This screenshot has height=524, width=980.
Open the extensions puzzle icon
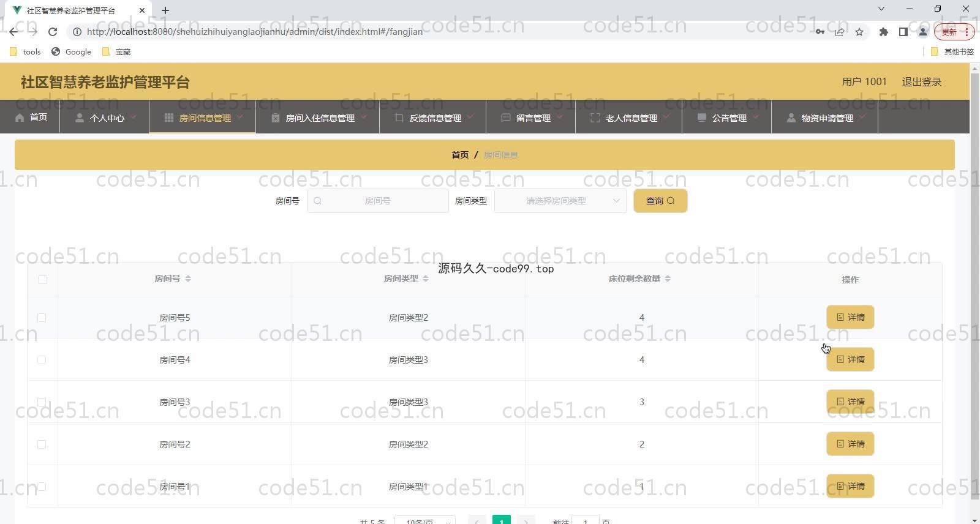pyautogui.click(x=883, y=32)
